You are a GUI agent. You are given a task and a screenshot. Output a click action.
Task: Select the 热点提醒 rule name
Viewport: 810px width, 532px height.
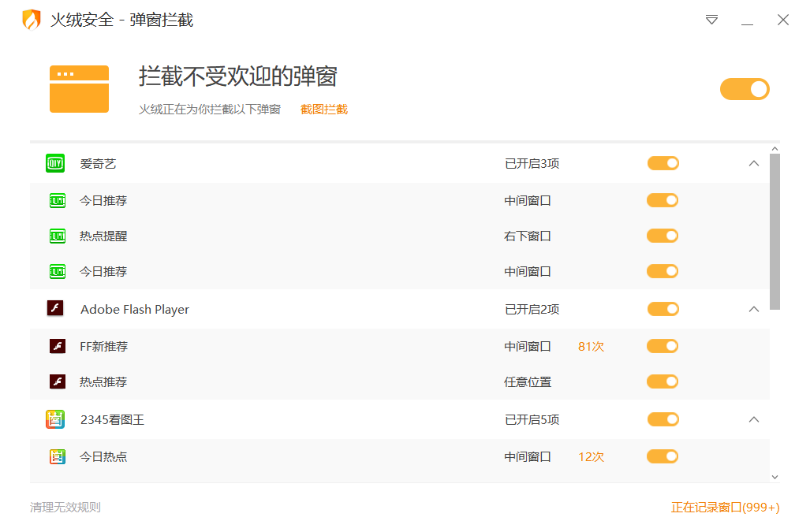(103, 236)
